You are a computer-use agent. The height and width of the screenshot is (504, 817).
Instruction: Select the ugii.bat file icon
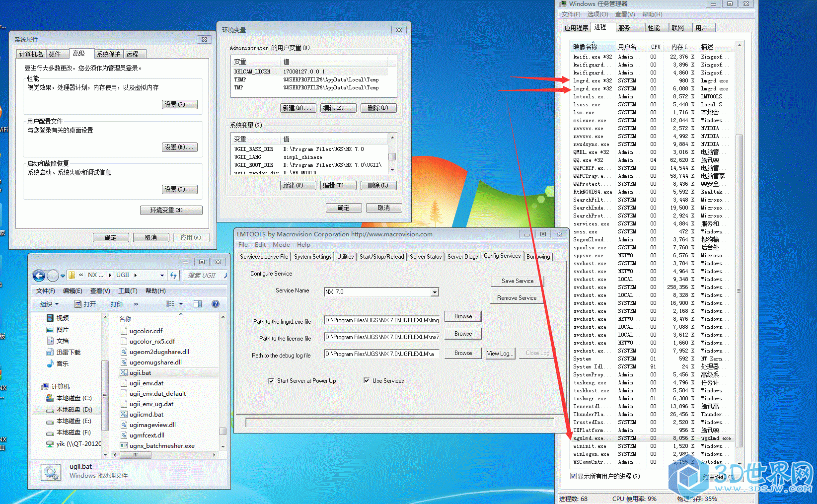click(124, 372)
